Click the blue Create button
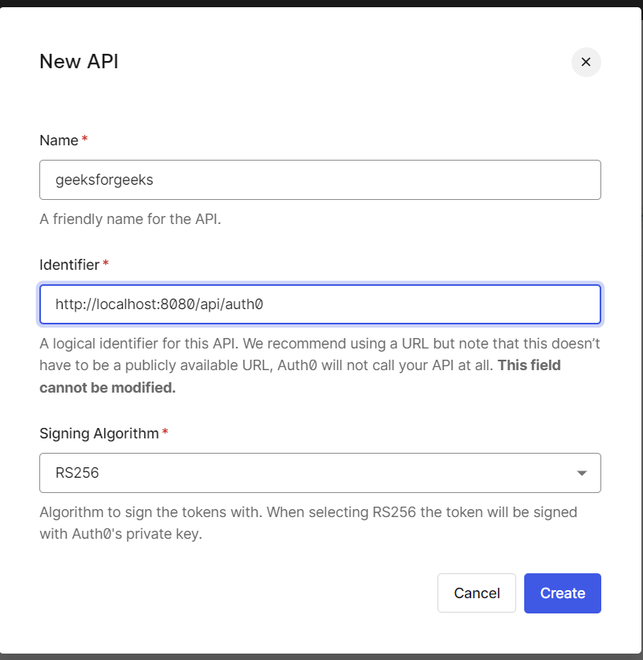Image resolution: width=643 pixels, height=660 pixels. pyautogui.click(x=562, y=593)
